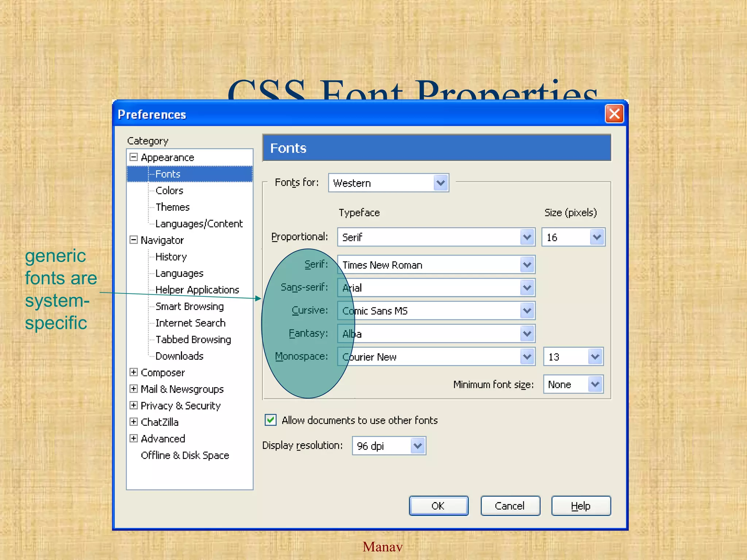Open the Fonts for Western dropdown
Image resolution: width=747 pixels, height=560 pixels.
(x=441, y=183)
